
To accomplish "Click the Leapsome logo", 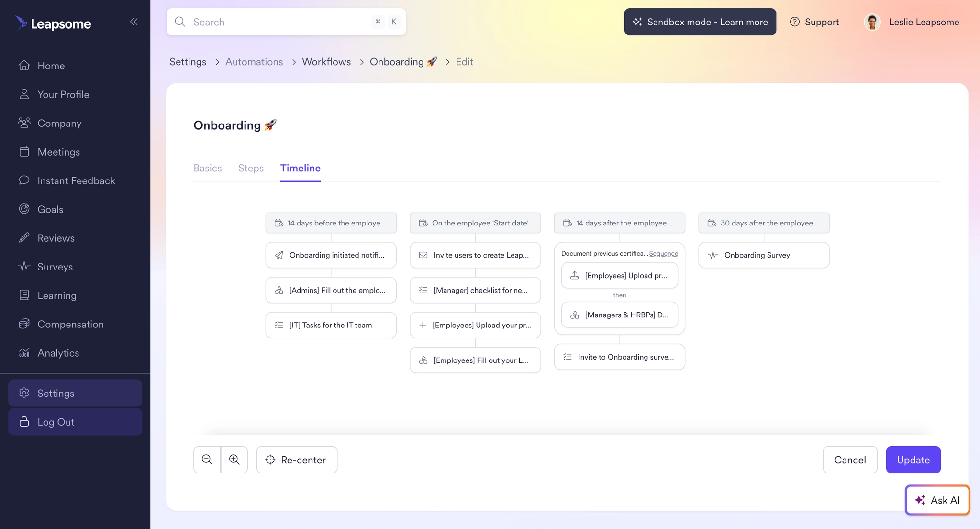I will (53, 23).
